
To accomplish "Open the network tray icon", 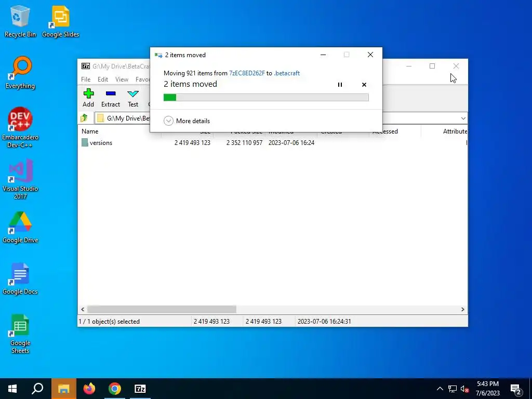I will click(x=453, y=389).
